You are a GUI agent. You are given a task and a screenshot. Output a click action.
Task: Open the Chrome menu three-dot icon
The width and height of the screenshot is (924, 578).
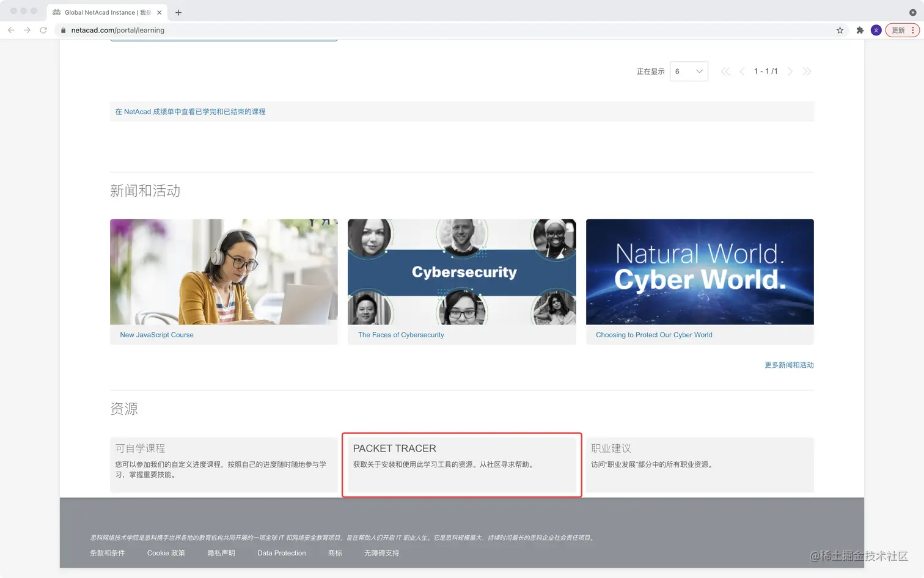(913, 30)
